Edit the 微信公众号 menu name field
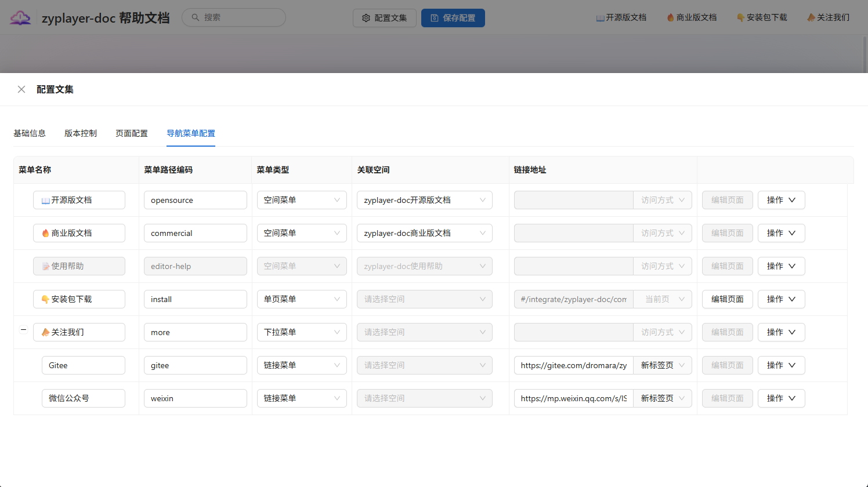 pyautogui.click(x=84, y=398)
